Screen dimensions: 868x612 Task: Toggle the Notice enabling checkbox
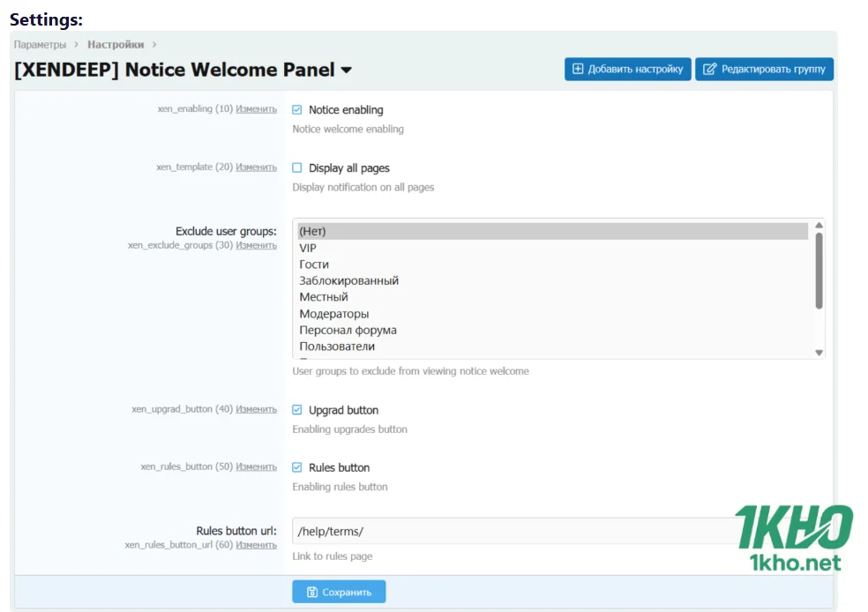(x=297, y=110)
